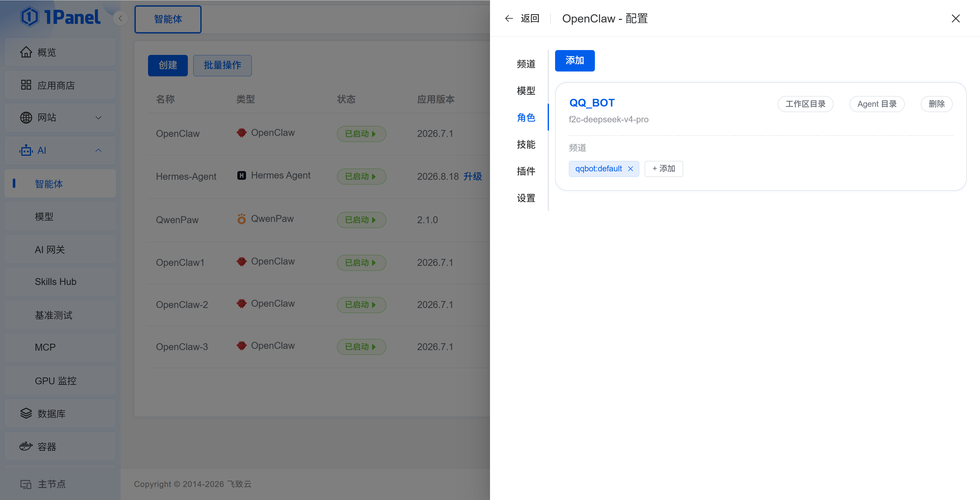Open AI 网关 in the sidebar
The width and height of the screenshot is (980, 500).
pos(60,249)
